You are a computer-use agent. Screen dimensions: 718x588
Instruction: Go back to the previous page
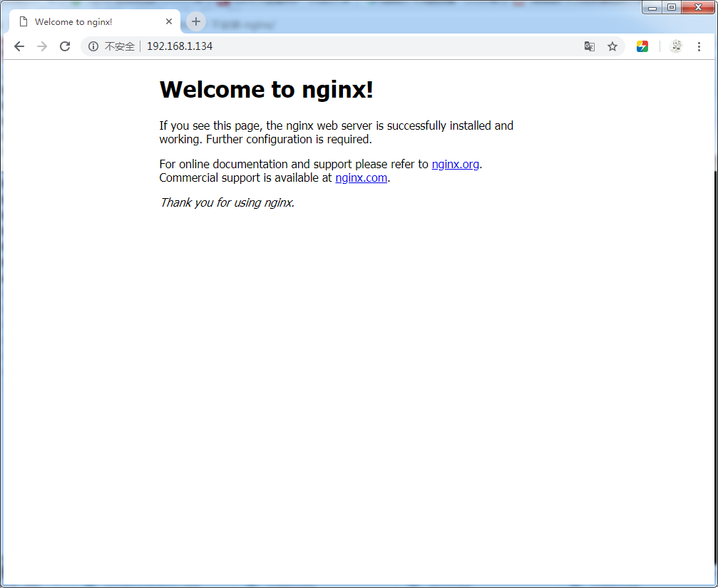[x=19, y=46]
